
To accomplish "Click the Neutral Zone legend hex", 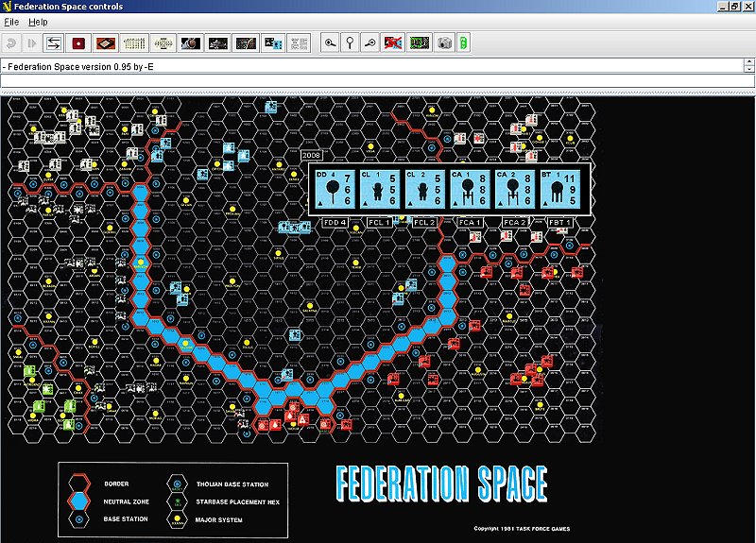I will 78,501.
